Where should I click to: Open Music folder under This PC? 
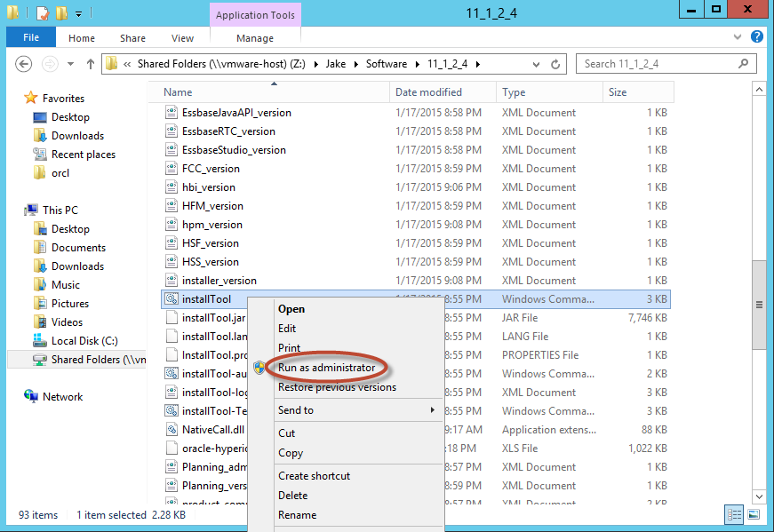coord(65,285)
